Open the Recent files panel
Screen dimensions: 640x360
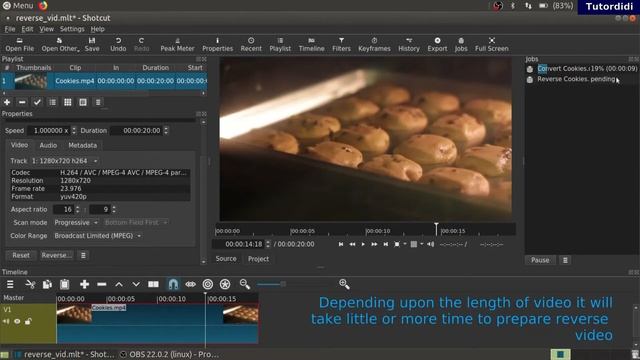(251, 44)
